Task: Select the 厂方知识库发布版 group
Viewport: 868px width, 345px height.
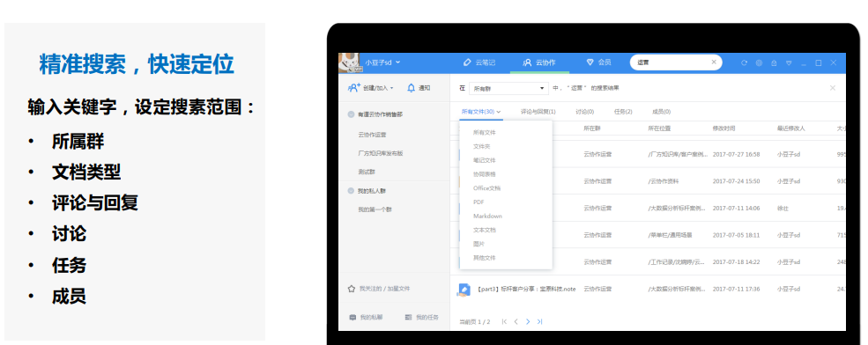Action: [x=381, y=153]
